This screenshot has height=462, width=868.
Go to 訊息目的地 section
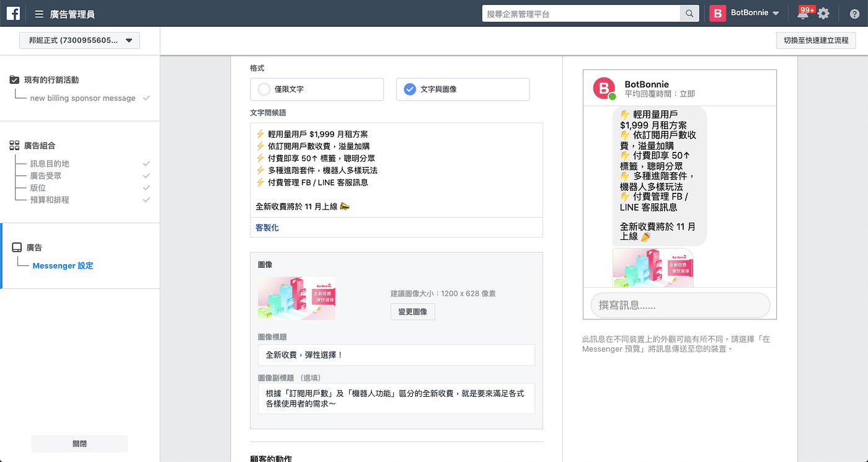pos(50,164)
